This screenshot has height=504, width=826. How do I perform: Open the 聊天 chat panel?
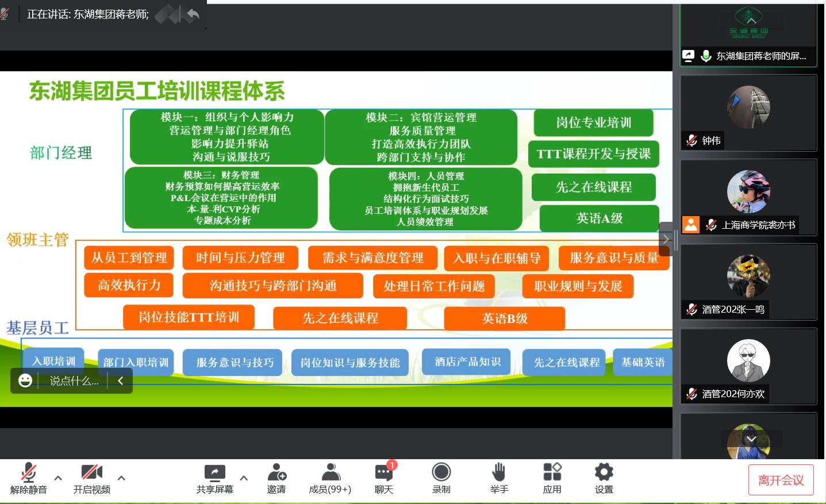click(x=384, y=478)
